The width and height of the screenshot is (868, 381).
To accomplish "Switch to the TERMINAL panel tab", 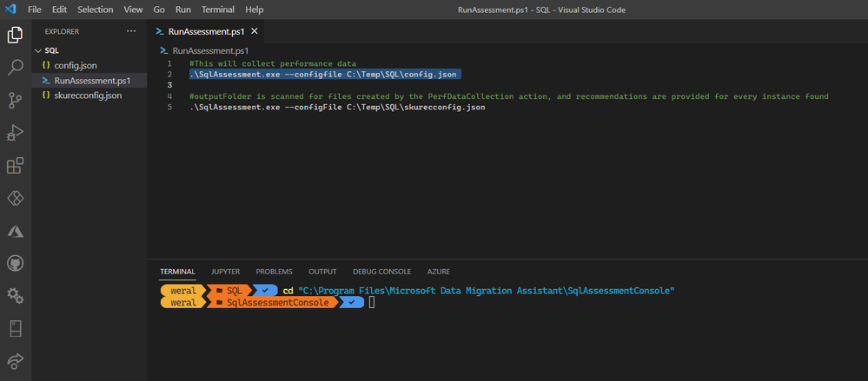I will 178,272.
